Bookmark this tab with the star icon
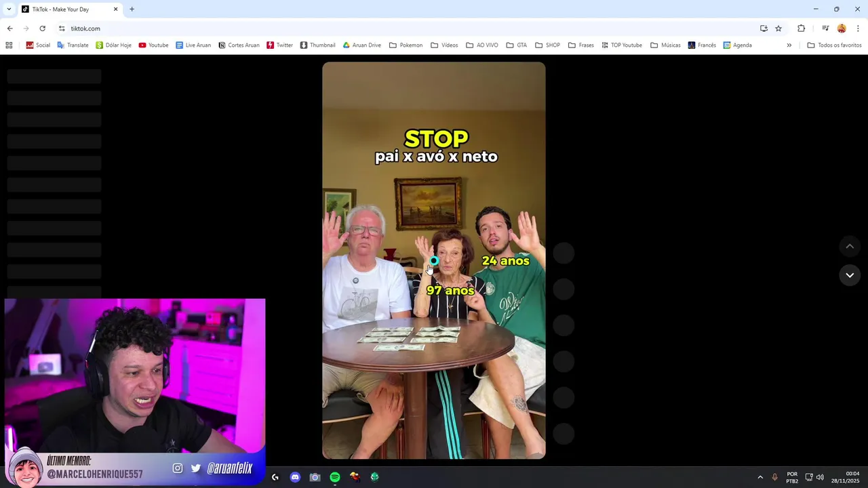Viewport: 868px width, 488px height. point(778,28)
